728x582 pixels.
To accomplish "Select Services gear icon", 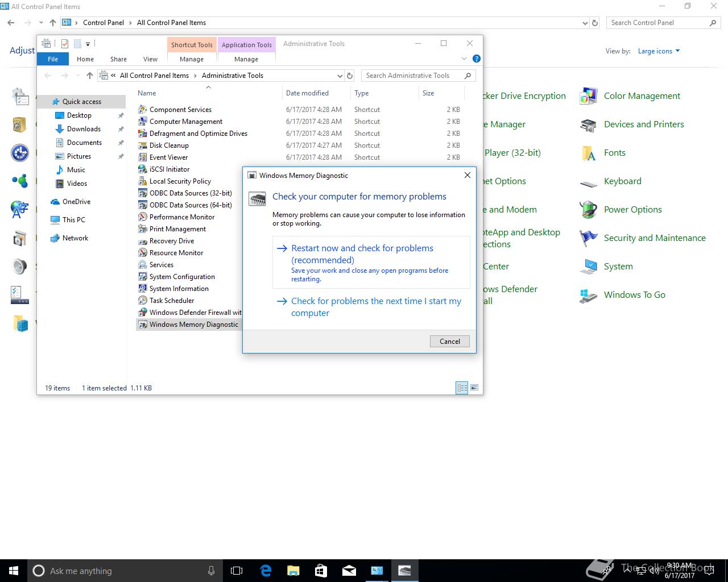I will (143, 264).
